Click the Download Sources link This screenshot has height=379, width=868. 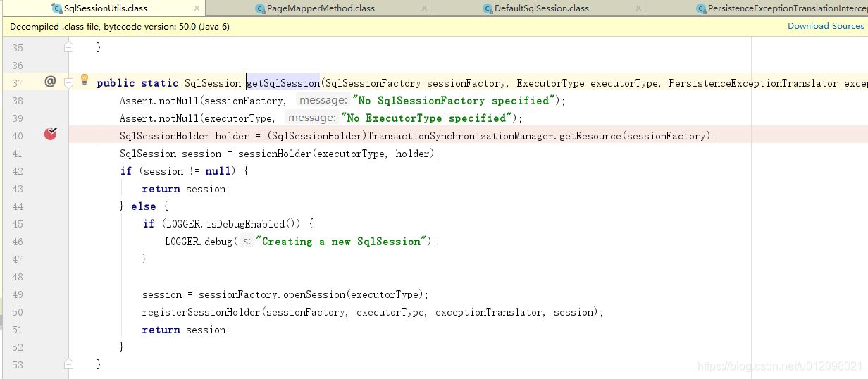coord(825,26)
